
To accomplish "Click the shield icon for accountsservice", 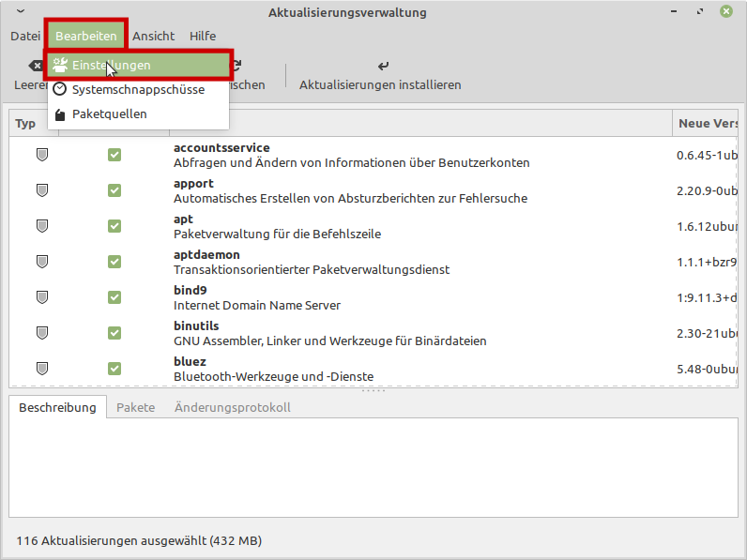I will pyautogui.click(x=42, y=155).
